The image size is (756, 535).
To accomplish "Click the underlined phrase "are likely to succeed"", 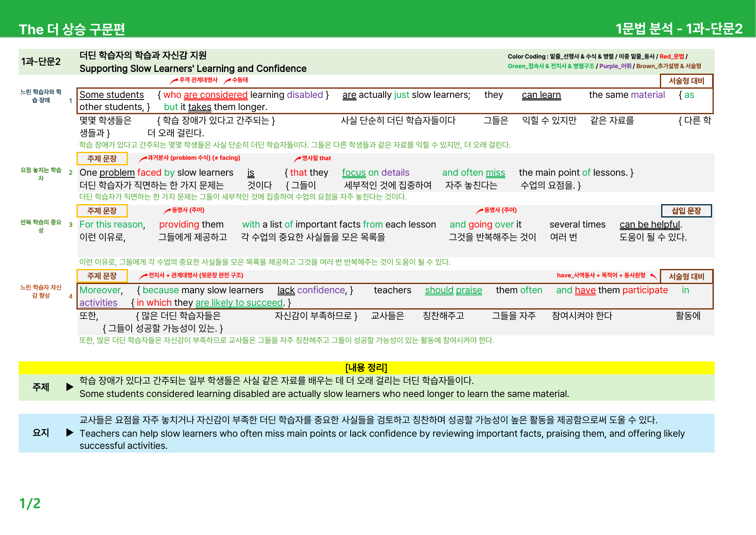I will tap(239, 302).
